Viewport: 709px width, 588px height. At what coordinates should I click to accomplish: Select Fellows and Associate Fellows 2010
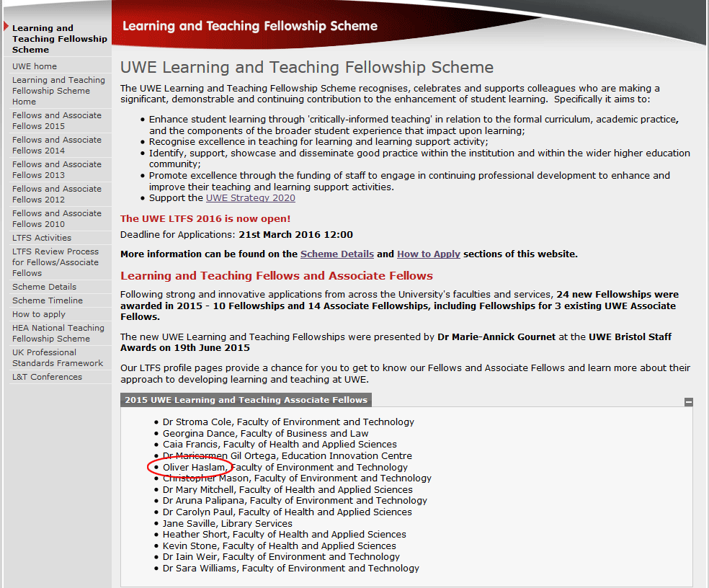tap(57, 218)
